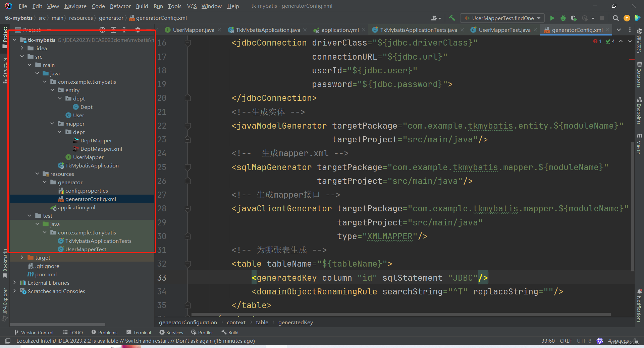Click tool windows quick-access icon in status bar
Viewport: 644px width, 348px height.
coord(7,341)
